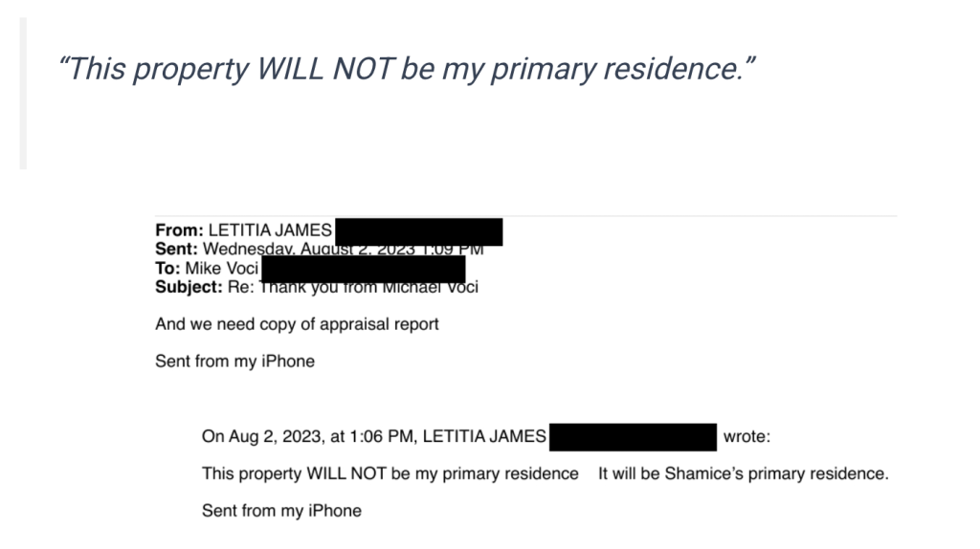This screenshot has width=980, height=549.
Task: Click the "From:" label in the email header
Action: click(180, 231)
